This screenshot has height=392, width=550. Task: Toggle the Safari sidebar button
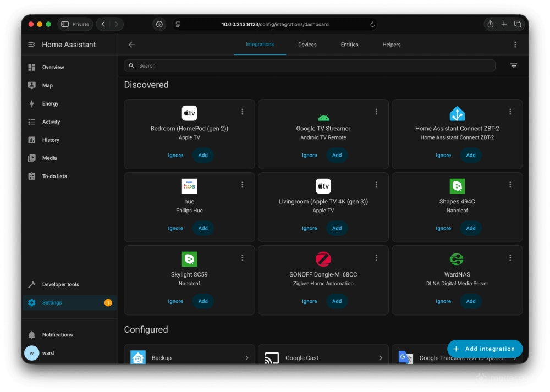coord(65,24)
